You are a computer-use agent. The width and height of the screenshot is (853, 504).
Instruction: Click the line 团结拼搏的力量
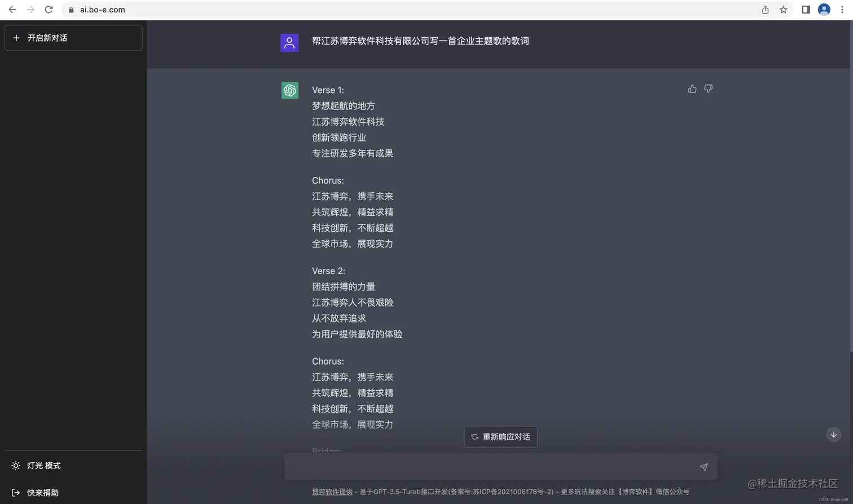[x=344, y=287]
